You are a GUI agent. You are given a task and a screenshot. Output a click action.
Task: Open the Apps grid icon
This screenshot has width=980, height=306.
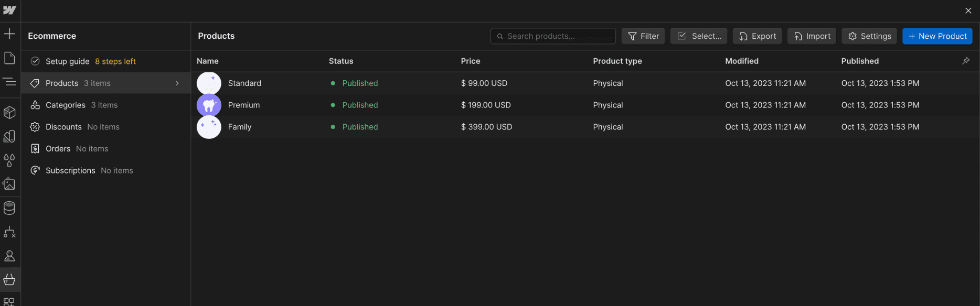[9, 302]
